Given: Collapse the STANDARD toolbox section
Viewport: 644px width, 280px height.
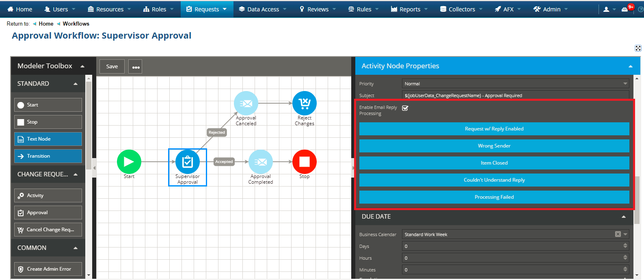Looking at the screenshot, I should click(x=76, y=84).
